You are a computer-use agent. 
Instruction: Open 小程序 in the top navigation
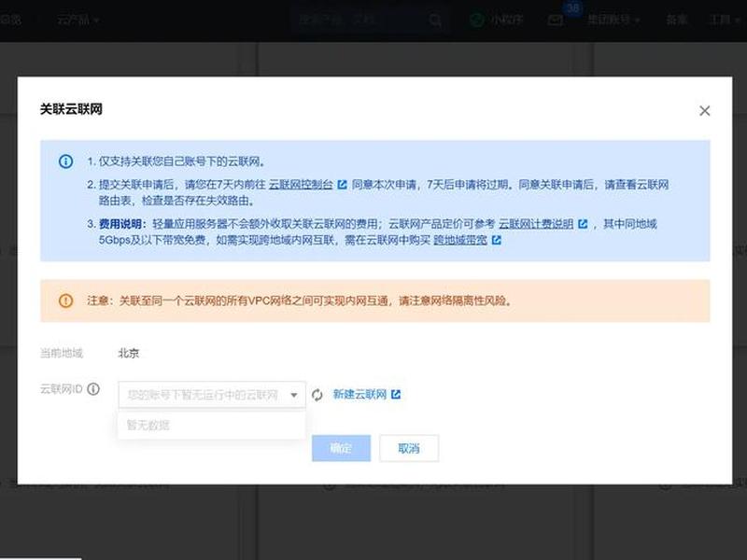(x=497, y=20)
